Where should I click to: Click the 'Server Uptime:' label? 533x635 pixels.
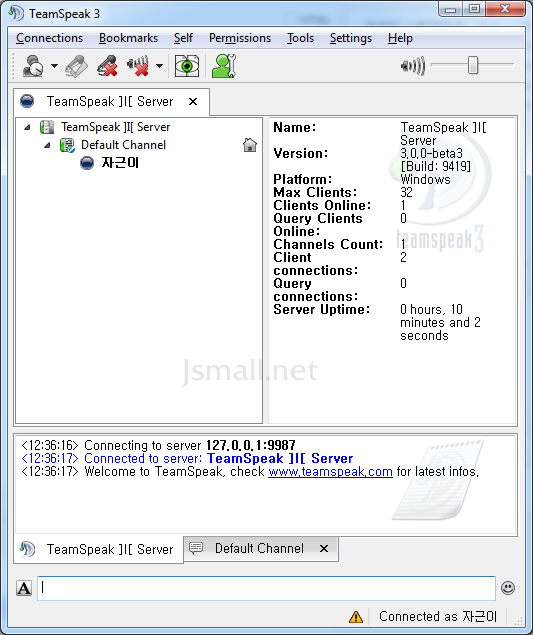(322, 309)
